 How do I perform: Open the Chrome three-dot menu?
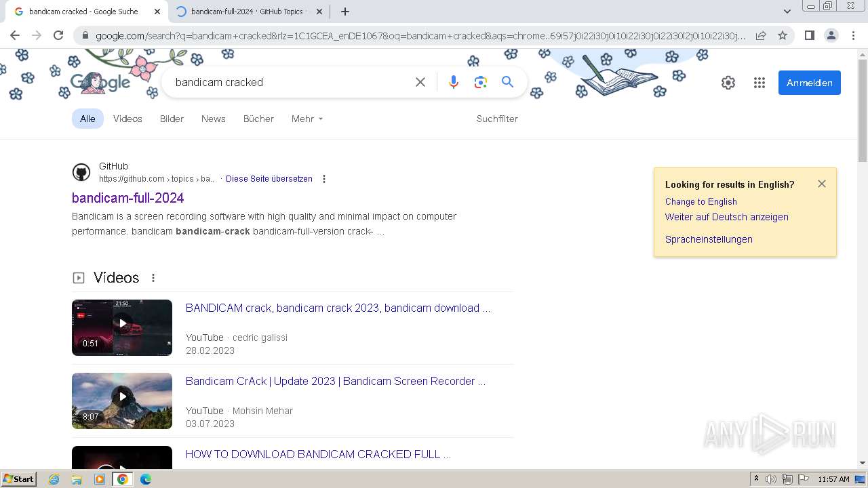tap(853, 35)
